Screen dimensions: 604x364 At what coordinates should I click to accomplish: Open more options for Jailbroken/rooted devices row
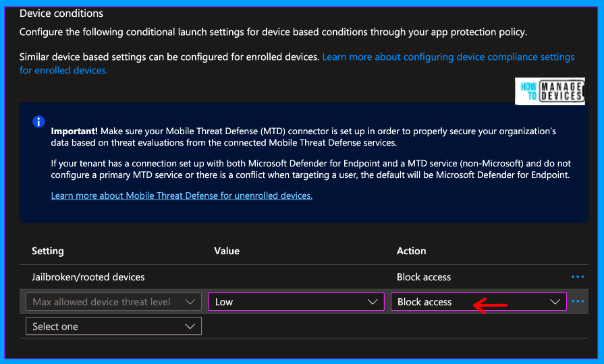tap(578, 276)
